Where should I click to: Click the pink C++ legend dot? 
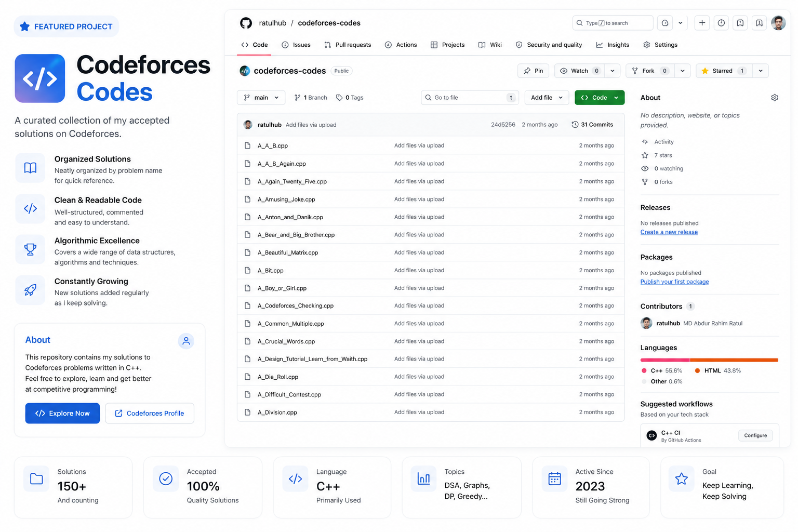coord(644,370)
